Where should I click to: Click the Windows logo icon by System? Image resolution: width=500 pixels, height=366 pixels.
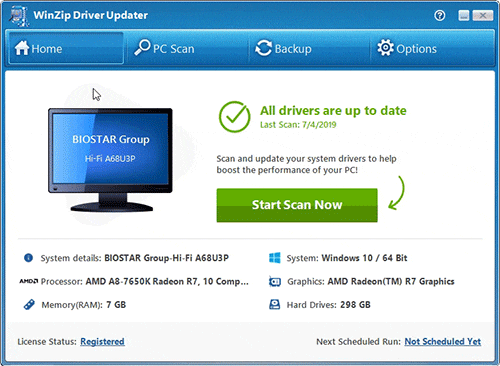pos(275,258)
